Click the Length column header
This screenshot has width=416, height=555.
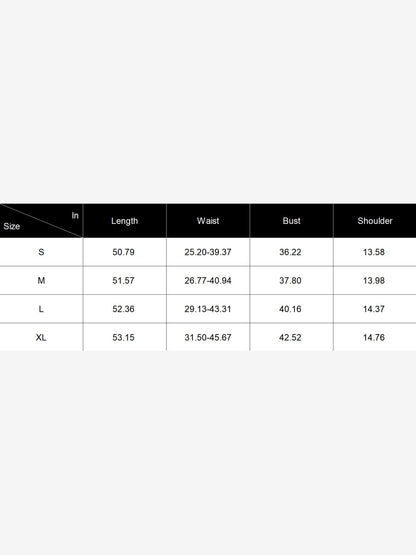tap(124, 221)
